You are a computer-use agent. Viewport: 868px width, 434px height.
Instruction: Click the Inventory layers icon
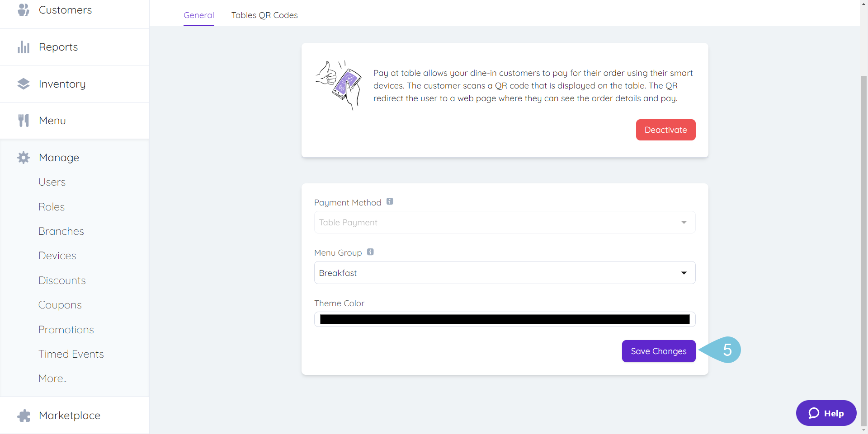[x=24, y=84]
